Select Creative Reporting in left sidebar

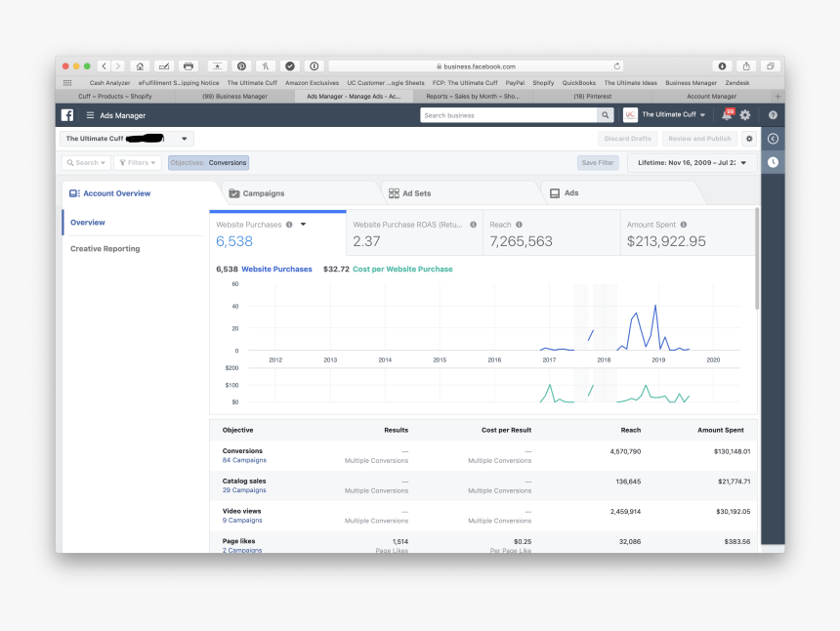tap(105, 249)
